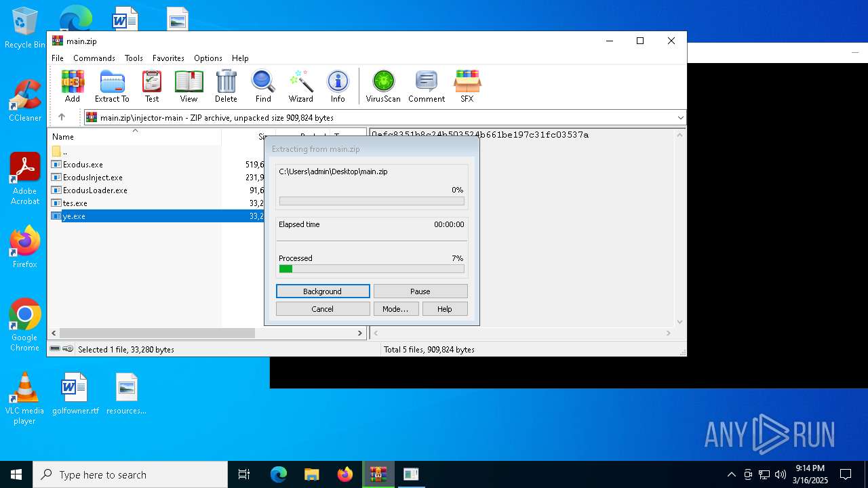Expand the archive path dropdown arrow
This screenshot has height=488, width=868.
pos(680,118)
